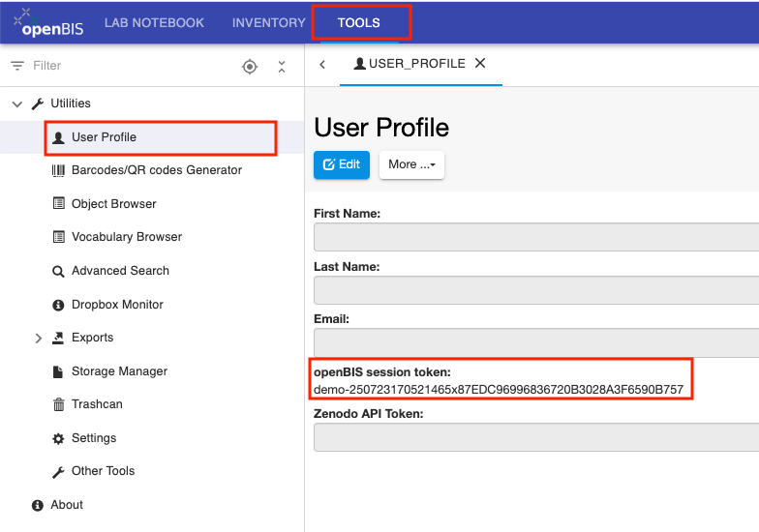Click the Object Browser list icon

point(58,203)
